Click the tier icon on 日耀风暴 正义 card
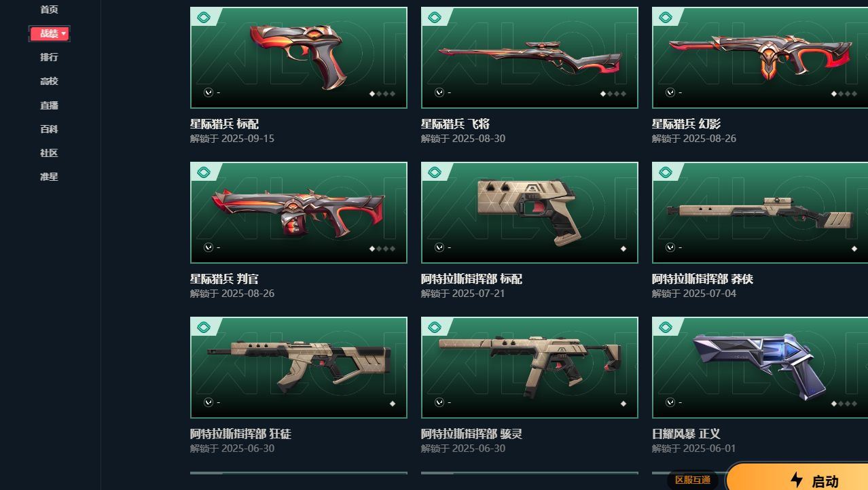Viewport: 868px width, 490px height. coord(664,327)
